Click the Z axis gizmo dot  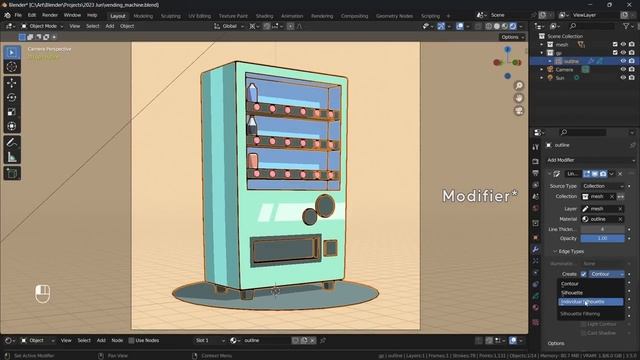tap(507, 49)
